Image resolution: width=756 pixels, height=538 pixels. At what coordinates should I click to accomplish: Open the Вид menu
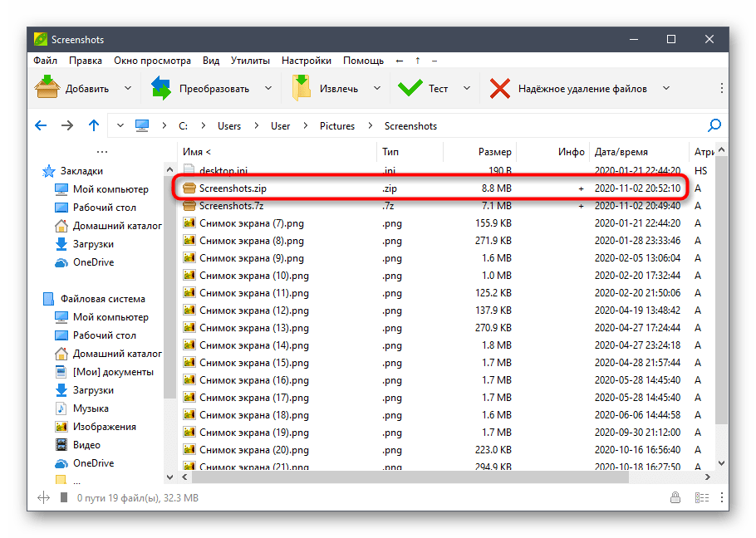(x=211, y=61)
